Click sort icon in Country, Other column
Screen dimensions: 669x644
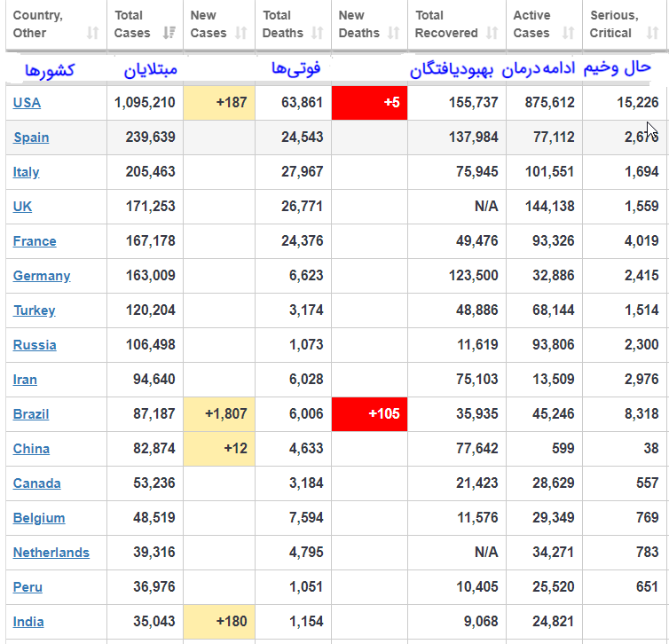pyautogui.click(x=93, y=34)
